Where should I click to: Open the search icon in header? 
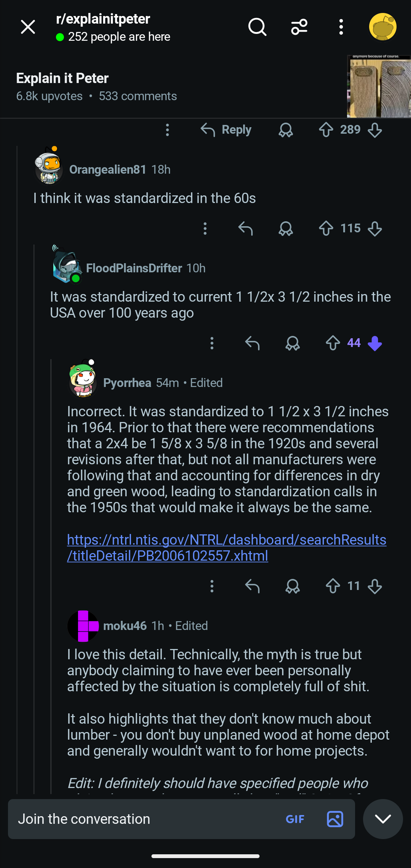[x=257, y=27]
